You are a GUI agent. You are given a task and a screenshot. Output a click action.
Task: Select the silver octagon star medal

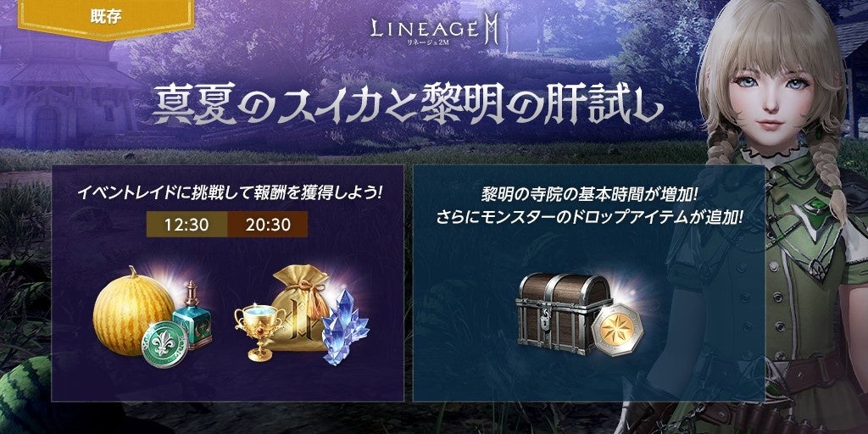(617, 331)
